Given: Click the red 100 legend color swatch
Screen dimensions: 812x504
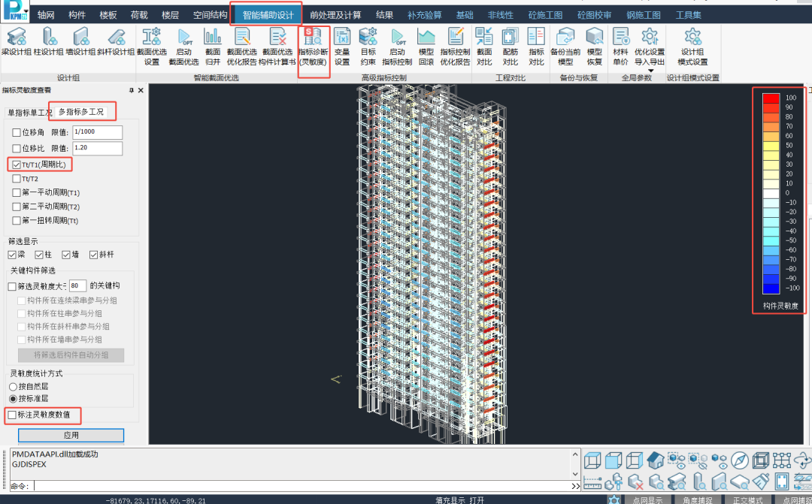Looking at the screenshot, I should pos(771,98).
